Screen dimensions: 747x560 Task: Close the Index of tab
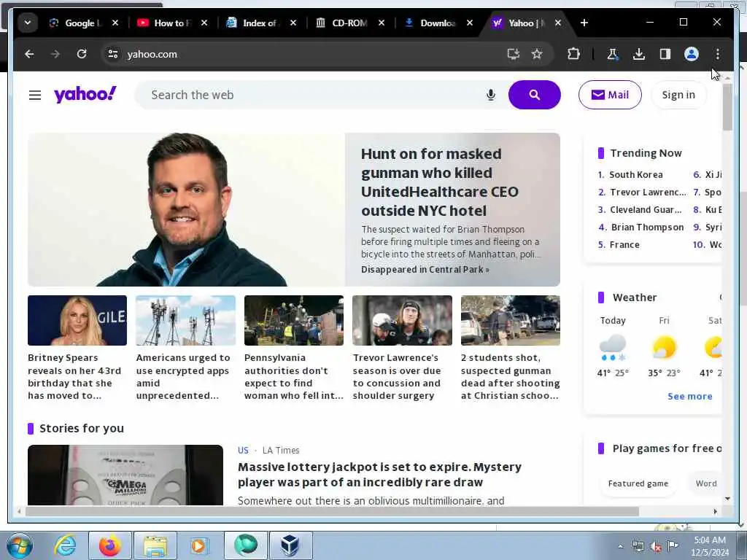293,23
